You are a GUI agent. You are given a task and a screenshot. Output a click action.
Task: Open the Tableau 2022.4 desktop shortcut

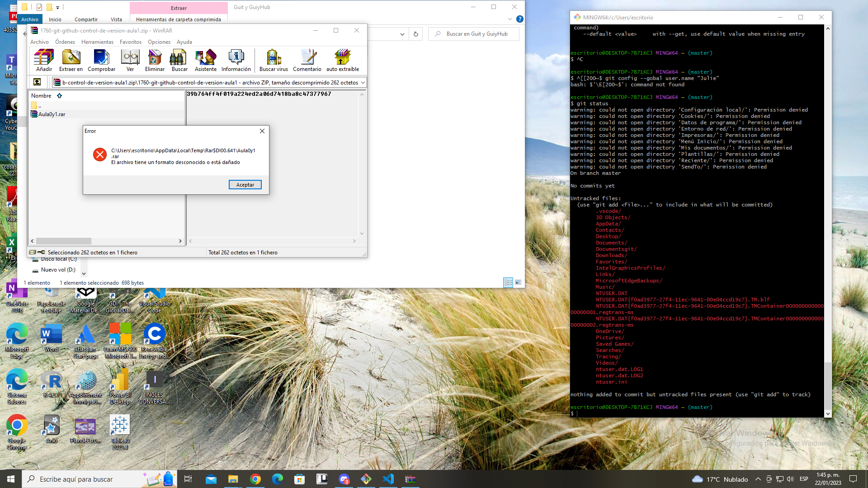120,432
